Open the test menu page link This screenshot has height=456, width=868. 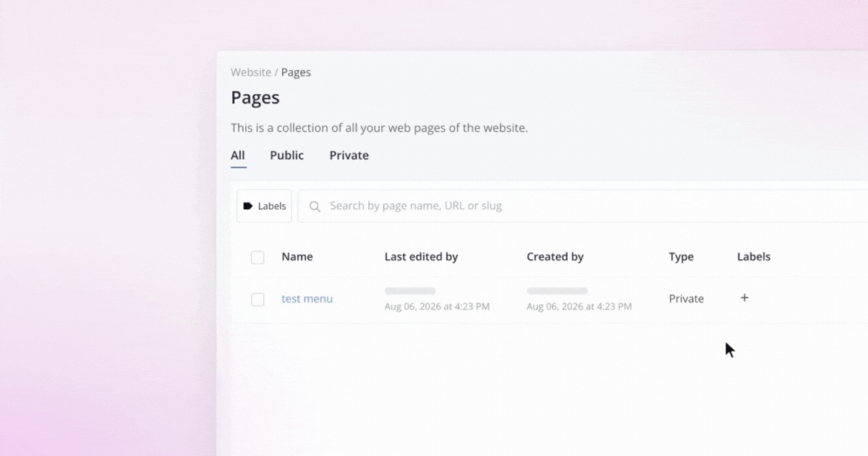[307, 298]
